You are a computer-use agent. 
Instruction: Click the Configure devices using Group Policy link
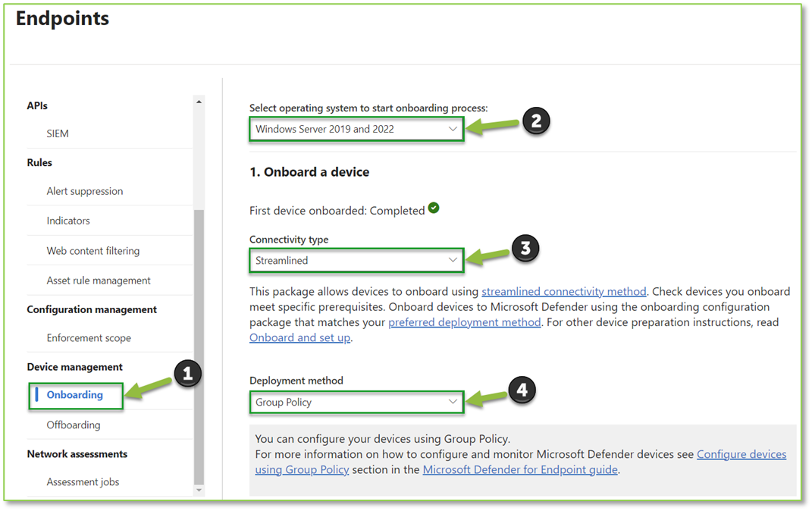(x=741, y=454)
